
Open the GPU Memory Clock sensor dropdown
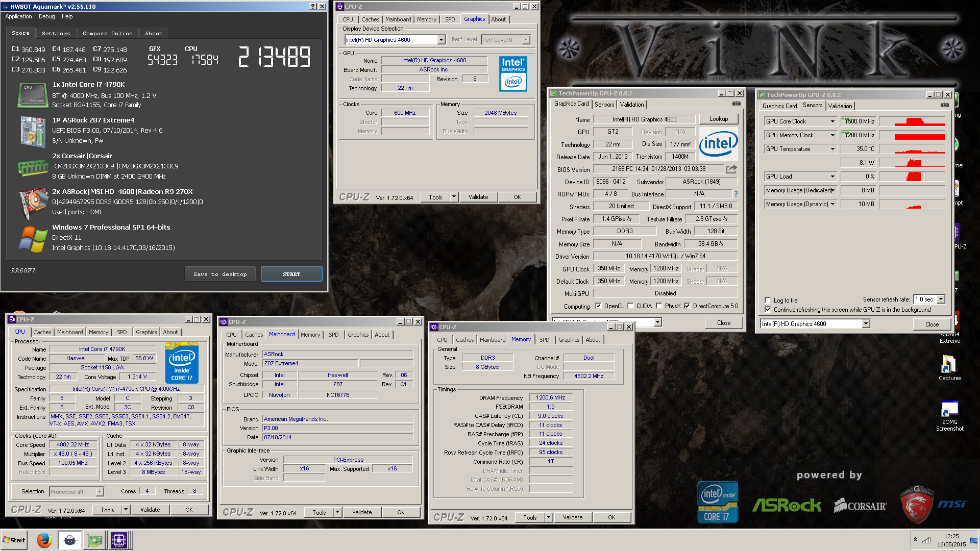pyautogui.click(x=832, y=135)
